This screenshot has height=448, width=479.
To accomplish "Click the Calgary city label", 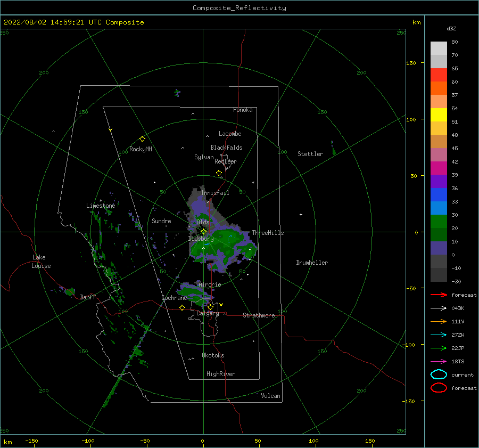I will pos(208,313).
